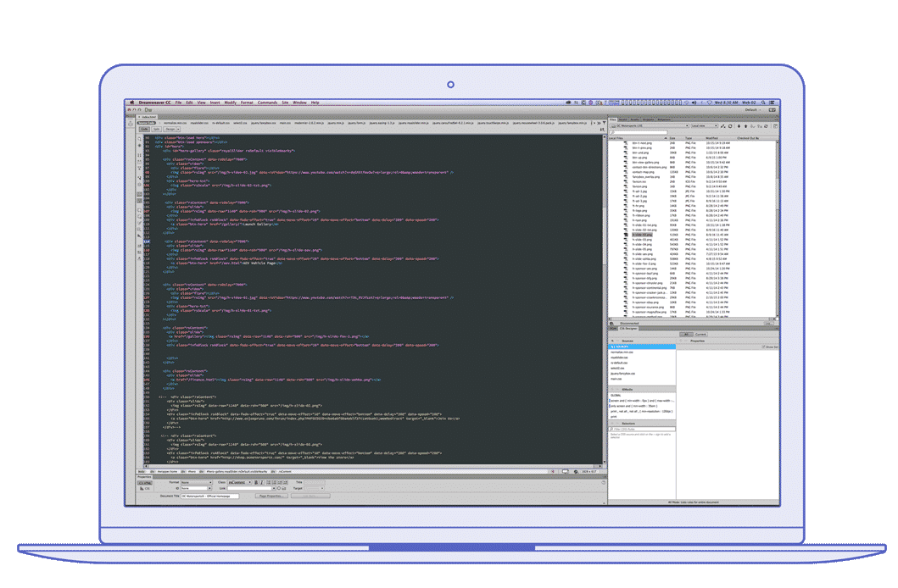Click the Files panel vertical scrollbar
The width and height of the screenshot is (898, 588).
777,229
